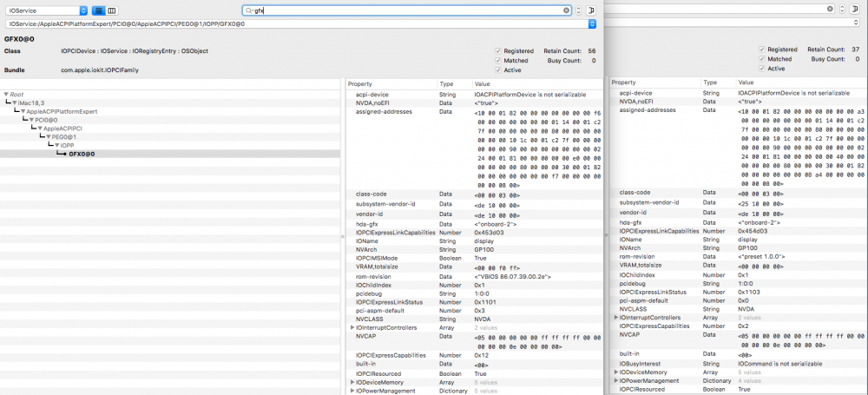Image resolution: width=868 pixels, height=395 pixels.
Task: Select rom-revision row with VBIOS 86.07.39.00.2e
Action: click(x=475, y=276)
